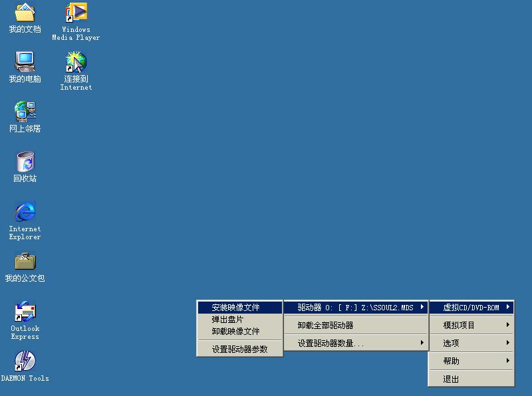This screenshot has height=396, width=532.
Task: Choose 安装映像文件 in the menu
Action: tap(239, 308)
